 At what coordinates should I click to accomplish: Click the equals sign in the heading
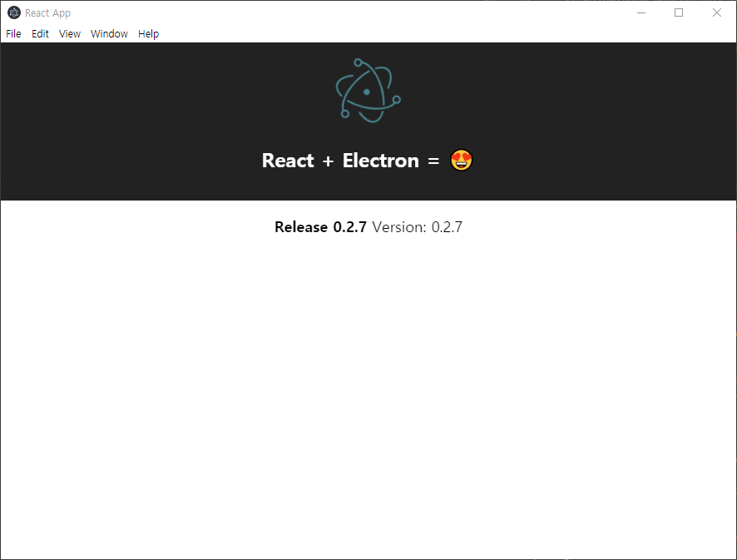click(433, 161)
